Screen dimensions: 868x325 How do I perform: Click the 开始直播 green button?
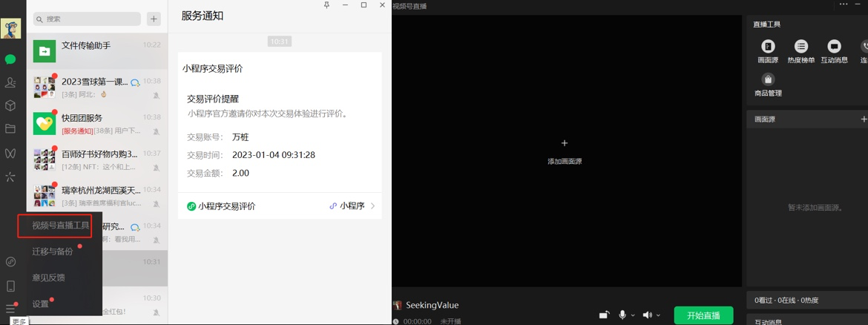(x=703, y=315)
